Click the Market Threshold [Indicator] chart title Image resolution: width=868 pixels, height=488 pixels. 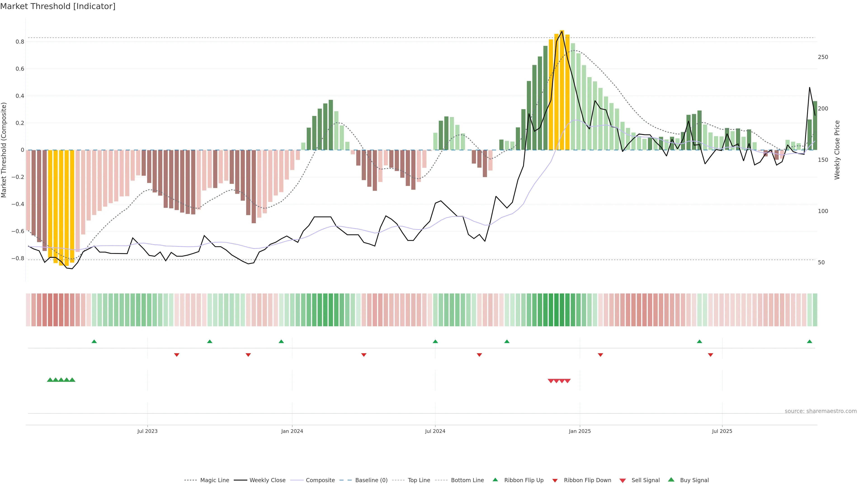coord(58,6)
